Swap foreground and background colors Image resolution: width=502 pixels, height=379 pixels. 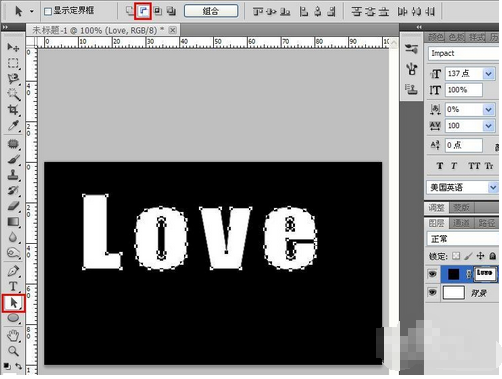pyautogui.click(x=19, y=366)
